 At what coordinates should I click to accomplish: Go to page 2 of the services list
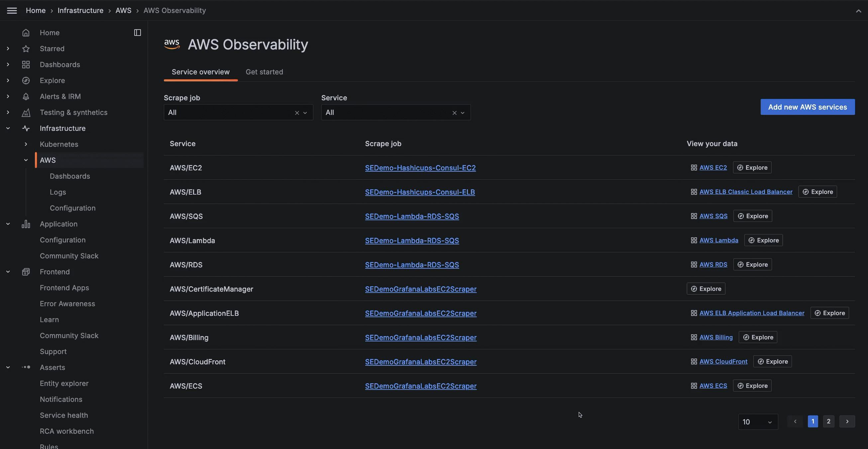[829, 421]
